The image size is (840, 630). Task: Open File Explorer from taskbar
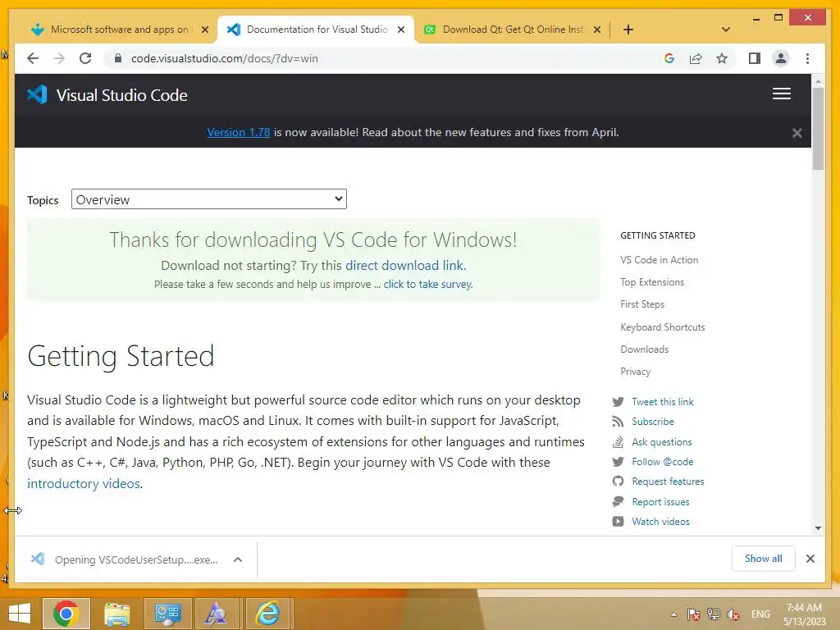click(x=116, y=614)
